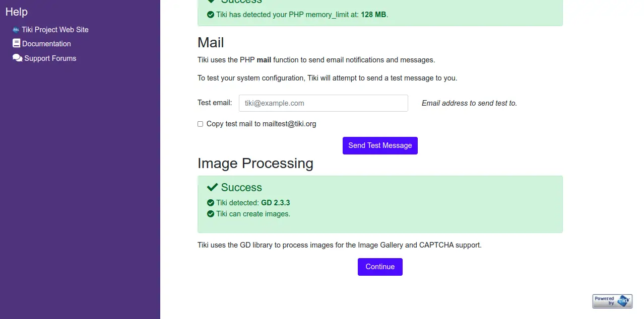Screen dimensions: 644x319
Task: Open the Support Forums link
Action: (x=50, y=58)
